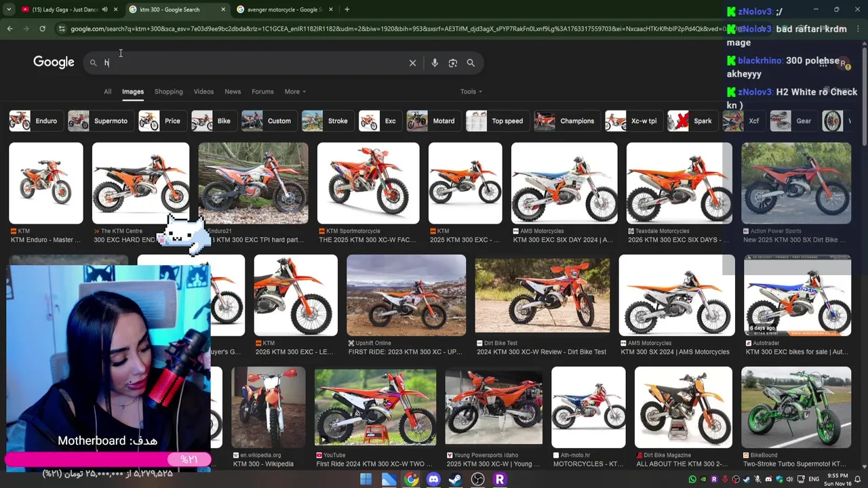Open BikeBound green supermoto thumbnail

(x=796, y=407)
